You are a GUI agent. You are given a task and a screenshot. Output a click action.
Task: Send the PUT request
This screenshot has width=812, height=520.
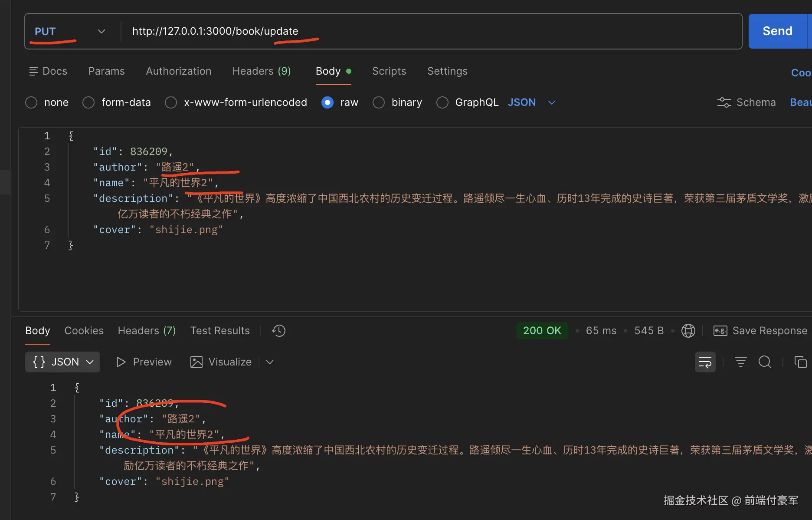tap(777, 31)
